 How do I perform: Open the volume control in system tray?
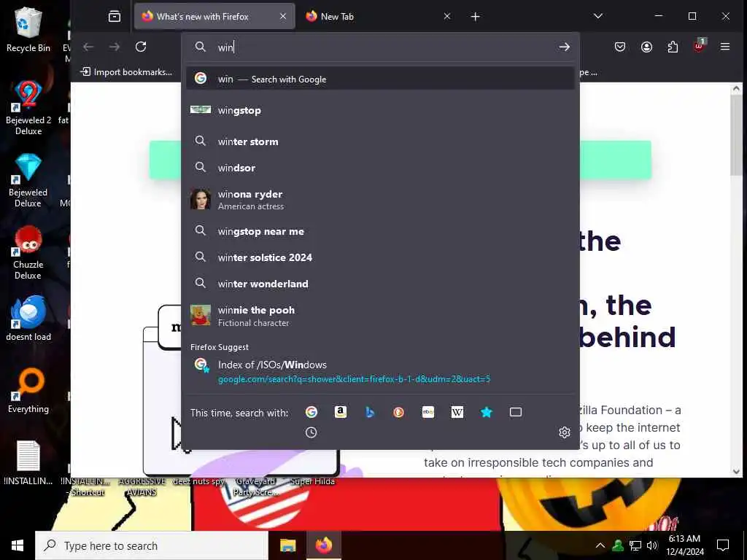point(652,545)
